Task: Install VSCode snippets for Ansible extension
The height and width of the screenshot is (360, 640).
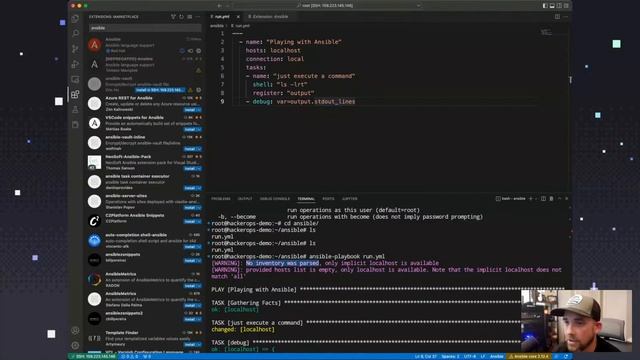Action: click(190, 129)
